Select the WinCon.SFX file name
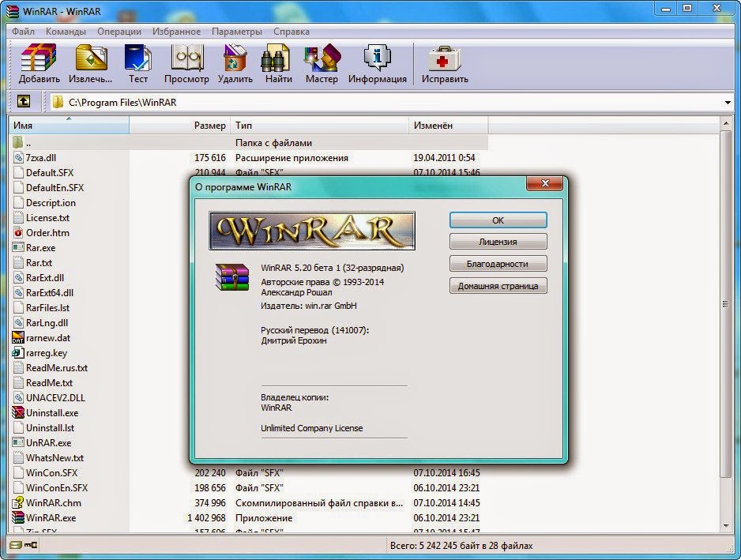Viewport: 741px width, 560px height. 51,472
